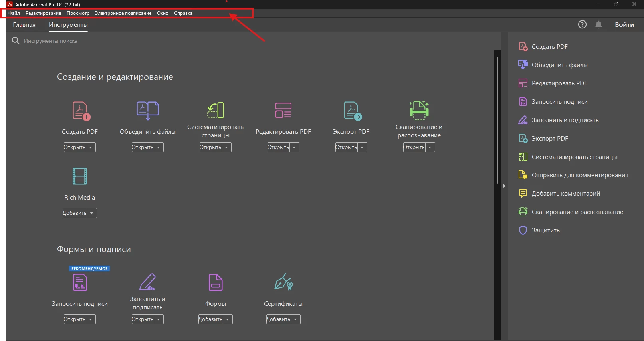Click Отправить для комментирования label

pyautogui.click(x=580, y=175)
